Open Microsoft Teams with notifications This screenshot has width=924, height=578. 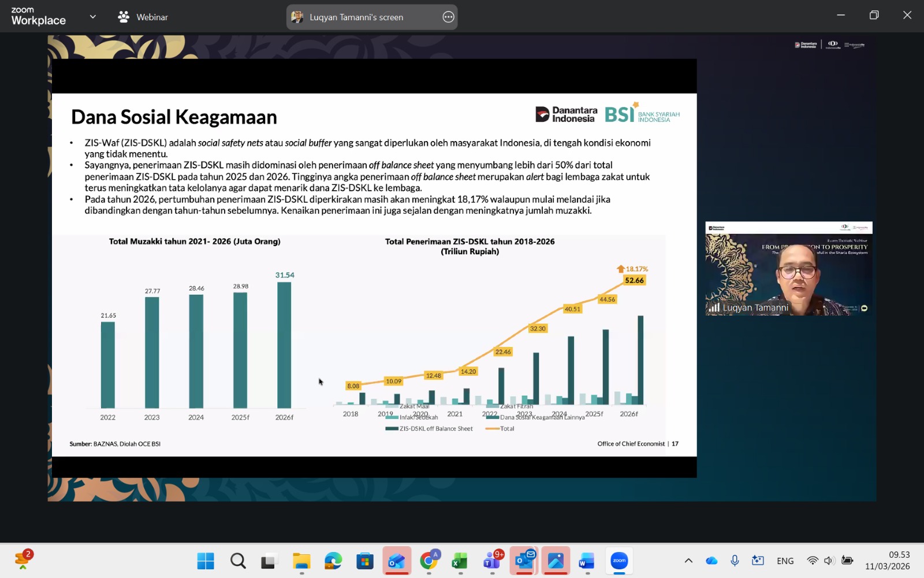coord(492,561)
